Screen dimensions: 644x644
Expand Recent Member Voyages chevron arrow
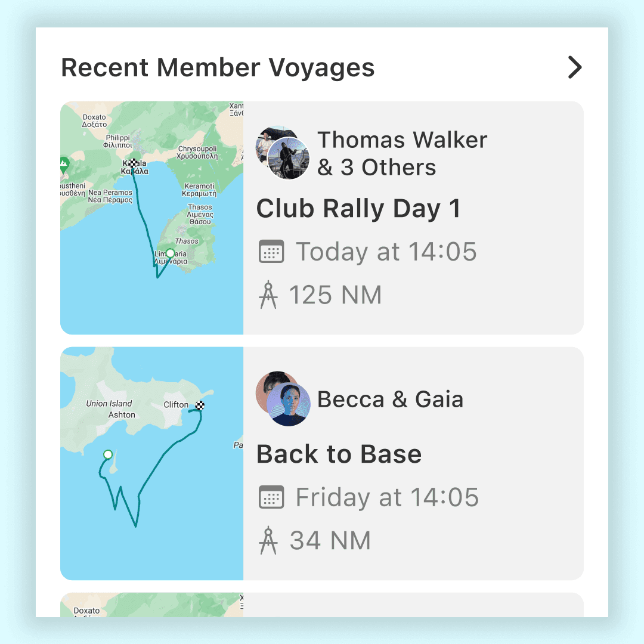575,67
